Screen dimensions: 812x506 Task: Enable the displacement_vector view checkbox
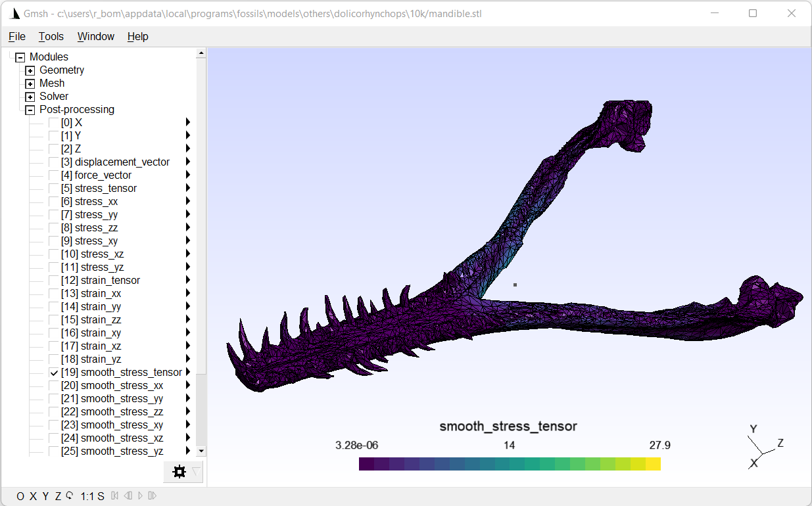(x=54, y=162)
